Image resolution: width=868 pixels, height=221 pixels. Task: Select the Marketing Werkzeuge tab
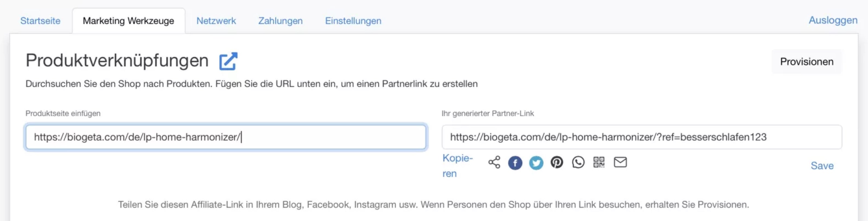[x=128, y=21]
